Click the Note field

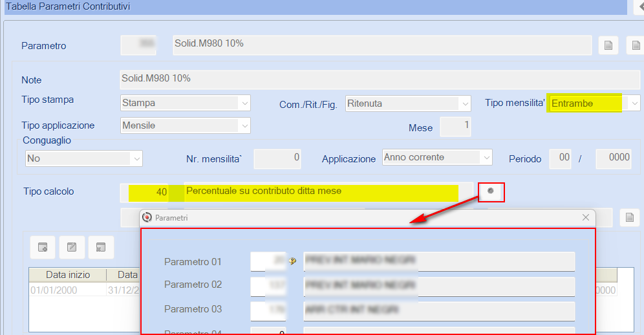pyautogui.click(x=380, y=80)
